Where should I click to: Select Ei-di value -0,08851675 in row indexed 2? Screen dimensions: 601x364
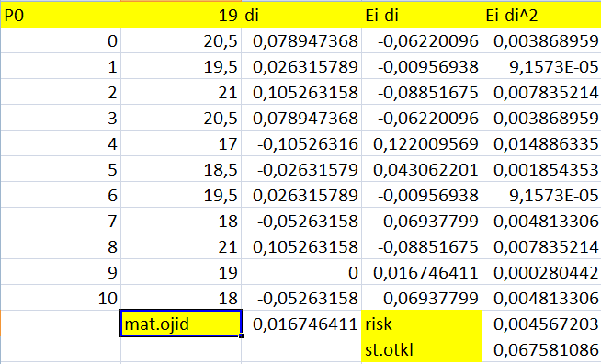click(x=422, y=93)
